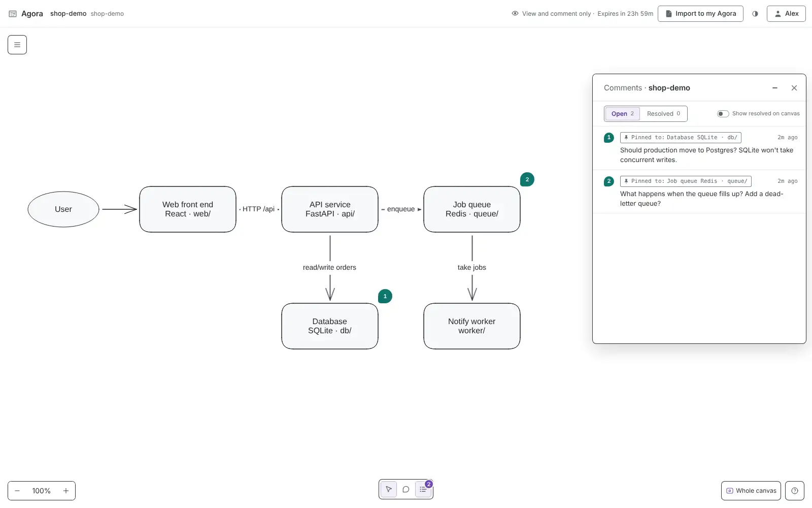Open the Postgres comment pinned to Database SQLite

[x=699, y=148]
